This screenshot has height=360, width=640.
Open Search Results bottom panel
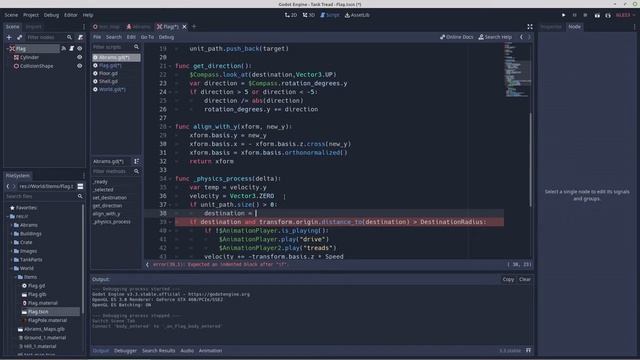(158, 351)
